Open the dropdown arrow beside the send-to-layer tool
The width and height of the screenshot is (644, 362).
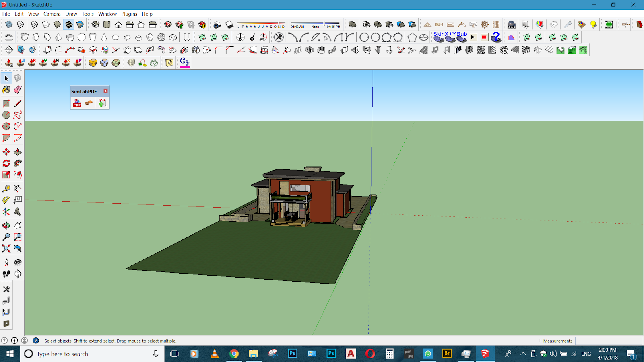(11, 65)
